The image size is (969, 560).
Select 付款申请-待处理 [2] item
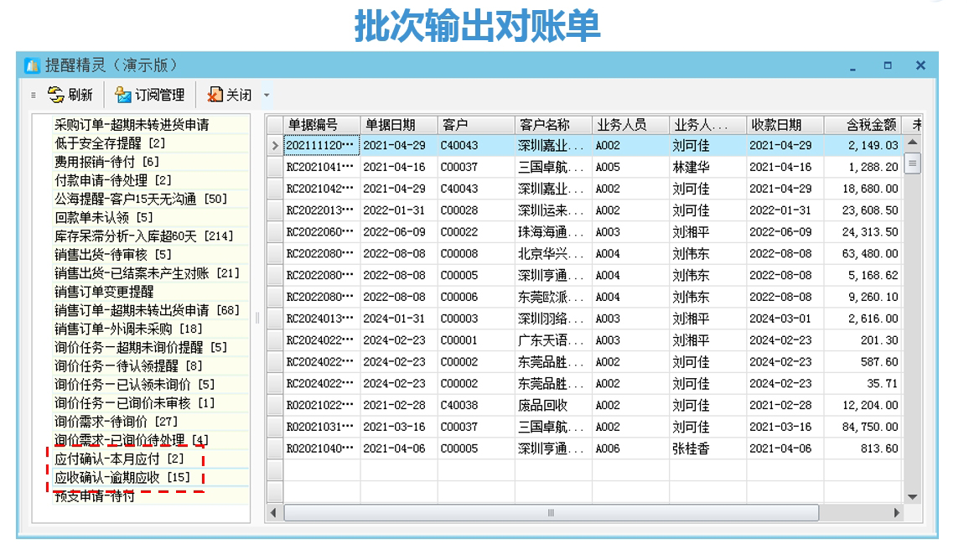tap(112, 180)
